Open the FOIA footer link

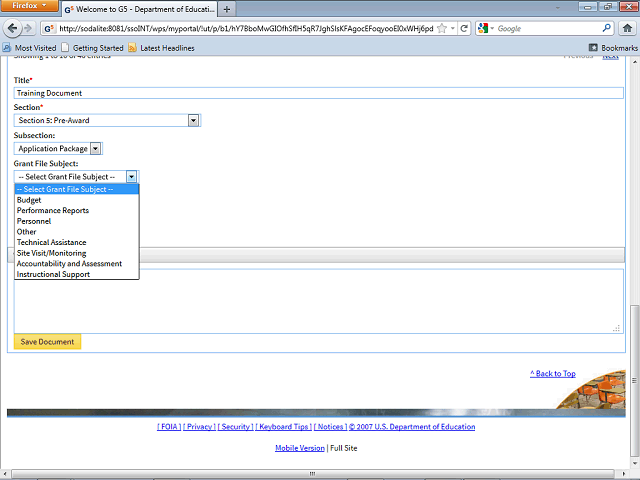[x=169, y=427]
